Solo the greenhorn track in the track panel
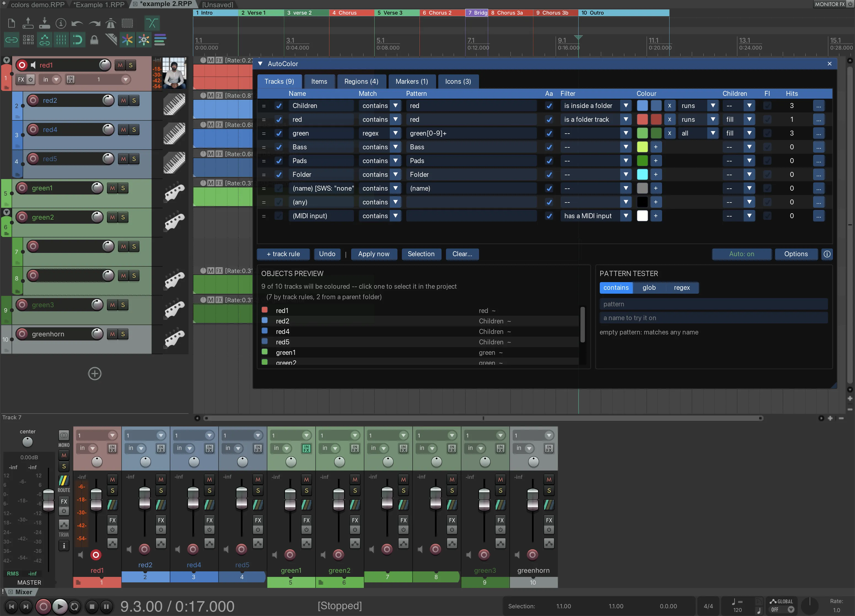The width and height of the screenshot is (855, 616). [123, 334]
